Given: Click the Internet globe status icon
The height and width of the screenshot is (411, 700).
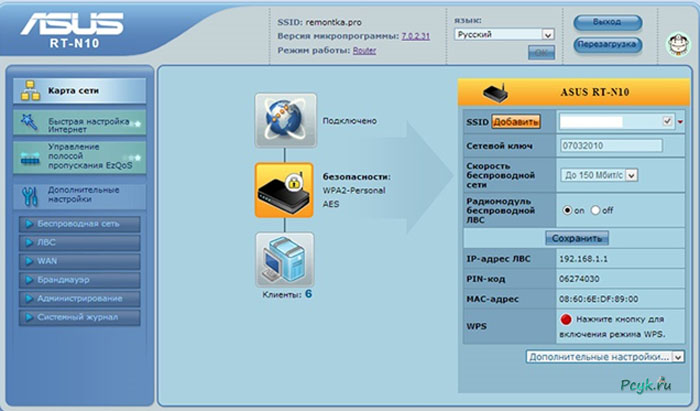Looking at the screenshot, I should click(x=285, y=121).
